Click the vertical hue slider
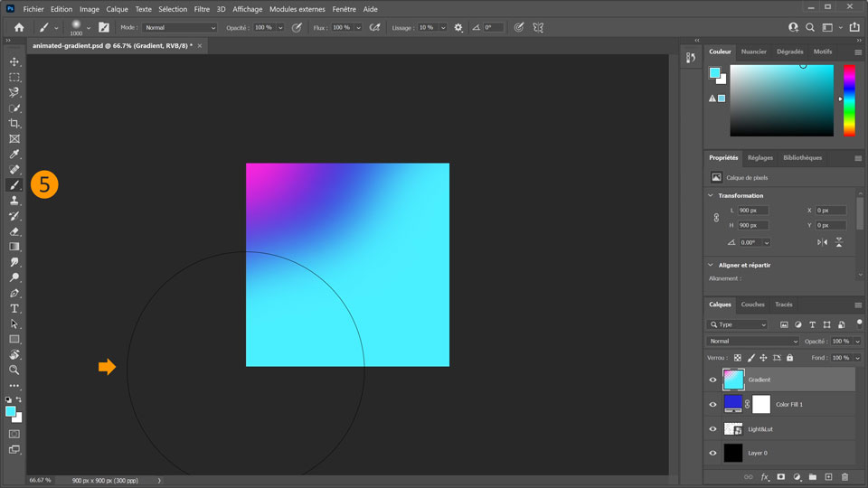The width and height of the screenshot is (868, 488). (849, 99)
